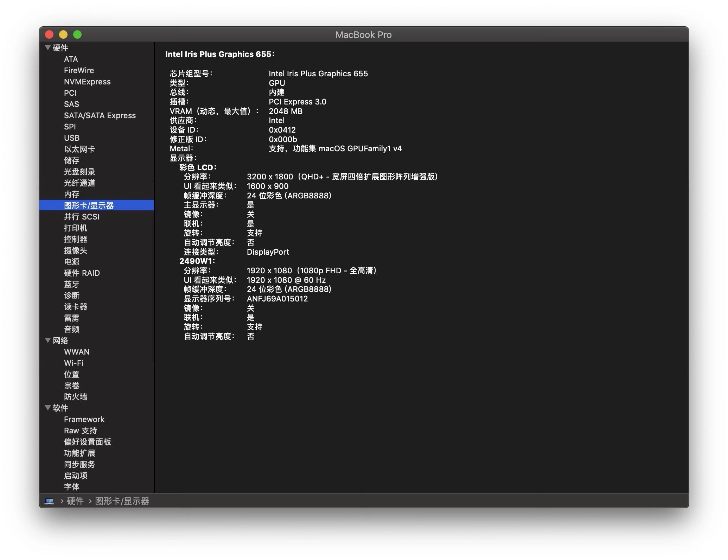The image size is (728, 560).
Task: Select 同步服务 in the sidebar
Action: (x=79, y=464)
